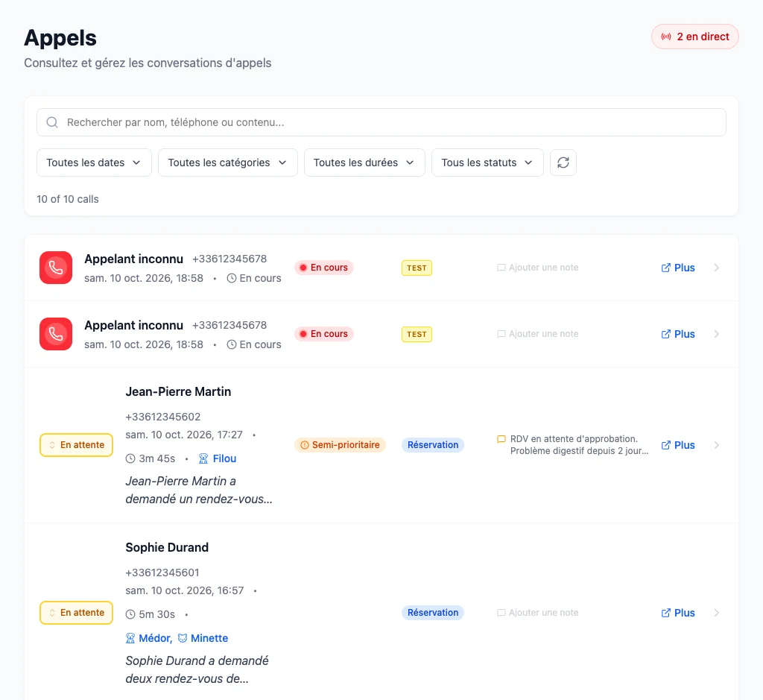Viewport: 763px width, 700px height.
Task: Open pet link Minette
Action: click(203, 638)
